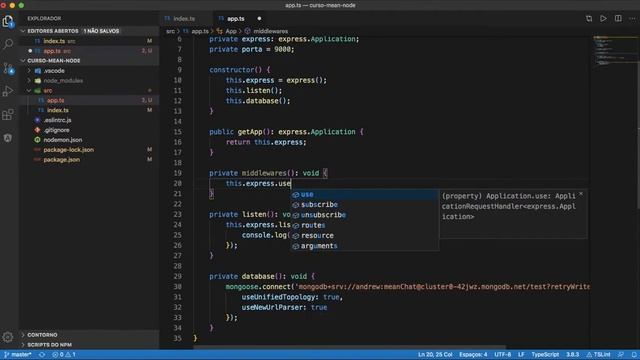640x360 pixels.
Task: Close the suggestion details panel
Action: pyautogui.click(x=581, y=194)
